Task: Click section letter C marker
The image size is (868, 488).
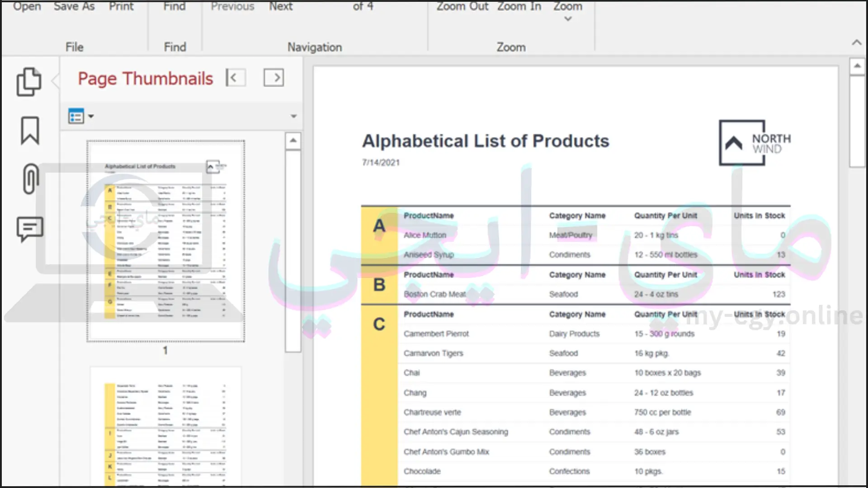Action: 379,324
